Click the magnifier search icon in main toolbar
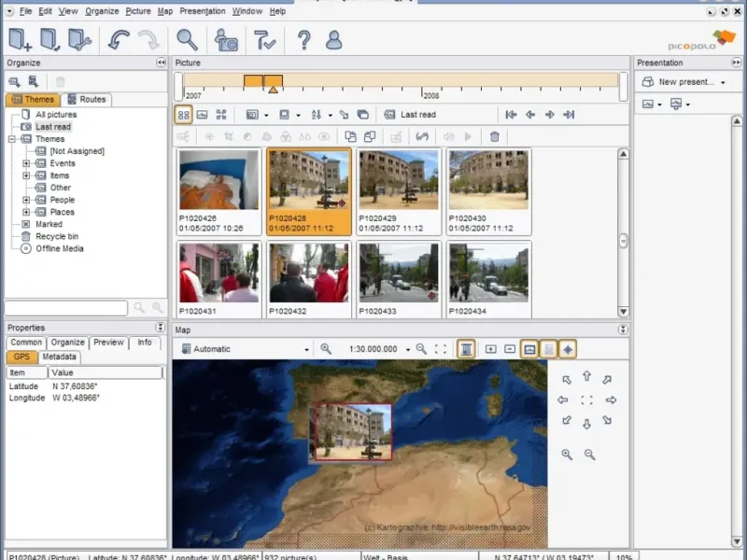The image size is (747, 560). 187,39
